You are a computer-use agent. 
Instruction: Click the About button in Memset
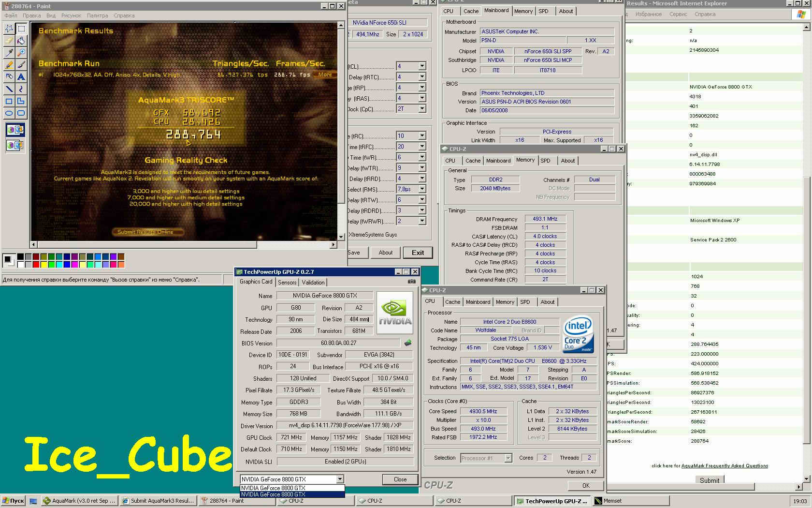click(386, 253)
